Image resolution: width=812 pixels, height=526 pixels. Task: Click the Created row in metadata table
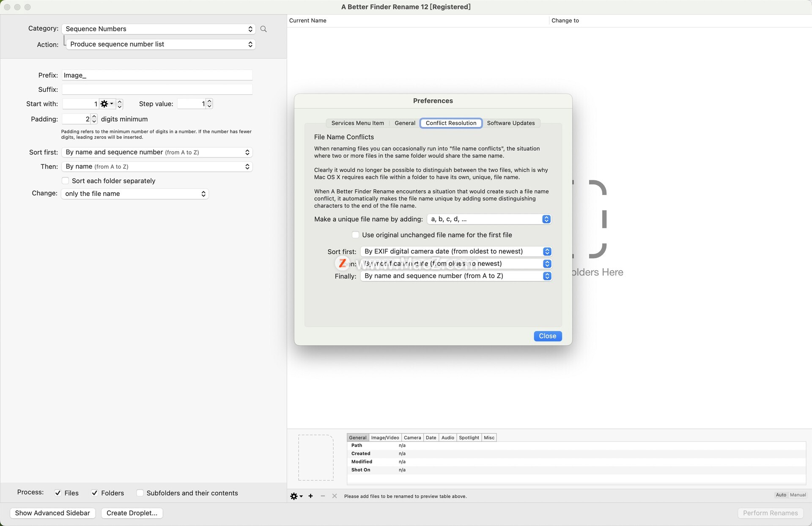click(576, 454)
